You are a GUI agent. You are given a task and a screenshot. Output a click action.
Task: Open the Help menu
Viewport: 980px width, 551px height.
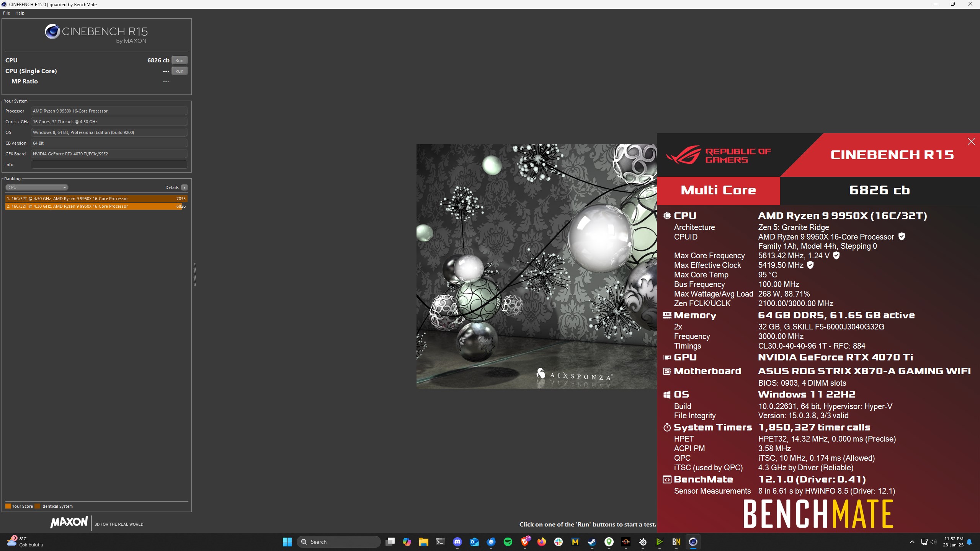(20, 13)
